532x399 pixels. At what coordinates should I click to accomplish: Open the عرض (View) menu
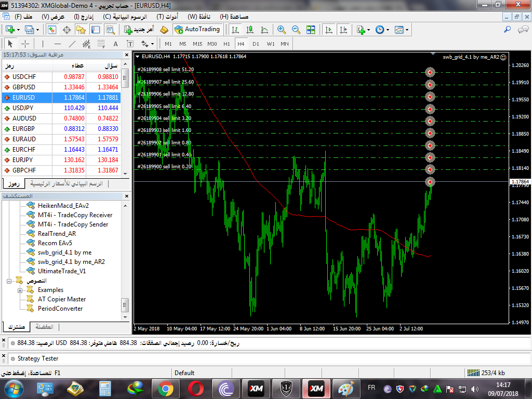coord(53,17)
